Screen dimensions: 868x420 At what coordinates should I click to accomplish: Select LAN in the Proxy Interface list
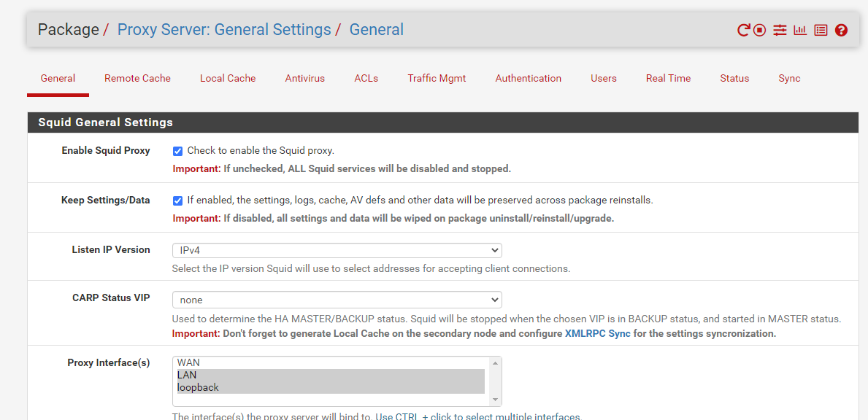pos(331,376)
